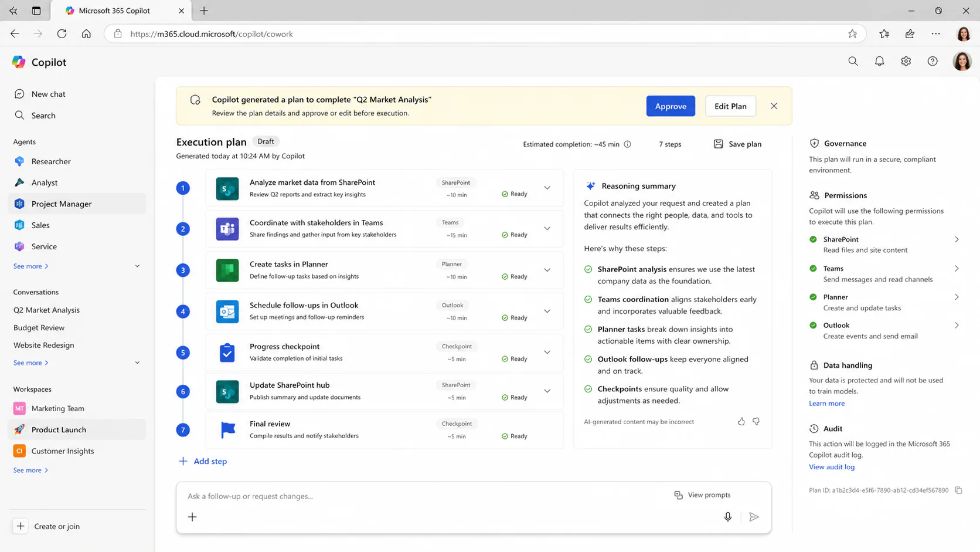Give thumbs down on reasoning summary
Screen dimensions: 980x552
[x=756, y=421]
